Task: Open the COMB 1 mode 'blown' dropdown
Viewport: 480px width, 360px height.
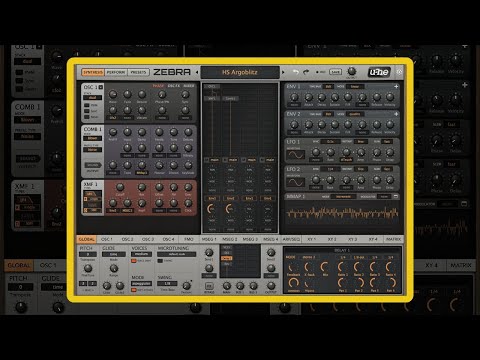Action: click(x=93, y=138)
